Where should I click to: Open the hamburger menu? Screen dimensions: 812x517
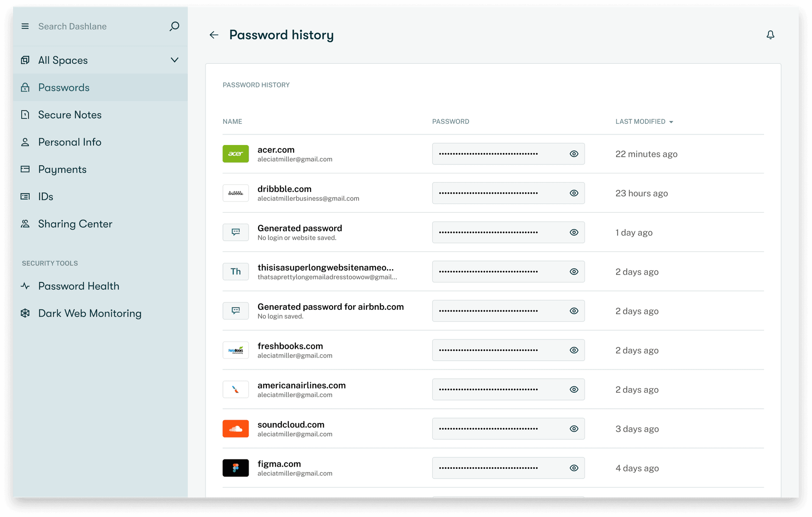(x=25, y=26)
